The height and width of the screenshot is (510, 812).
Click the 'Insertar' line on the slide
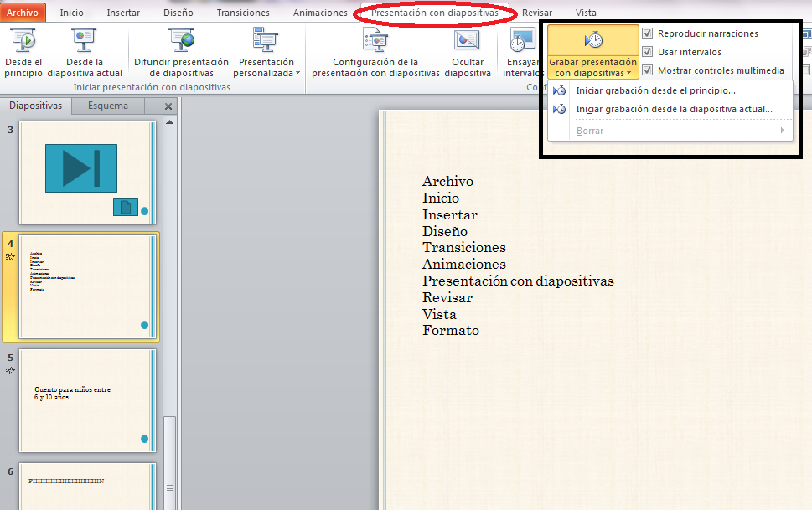pos(449,214)
